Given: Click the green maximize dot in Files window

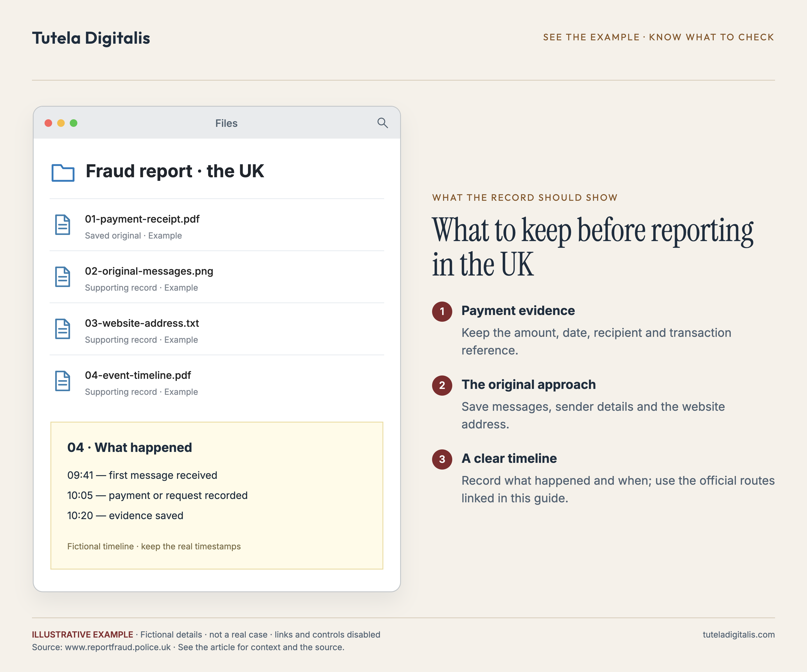Looking at the screenshot, I should pos(74,123).
